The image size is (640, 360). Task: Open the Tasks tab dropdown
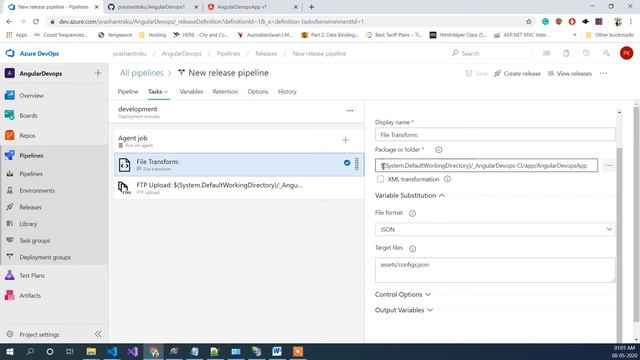pos(158,92)
